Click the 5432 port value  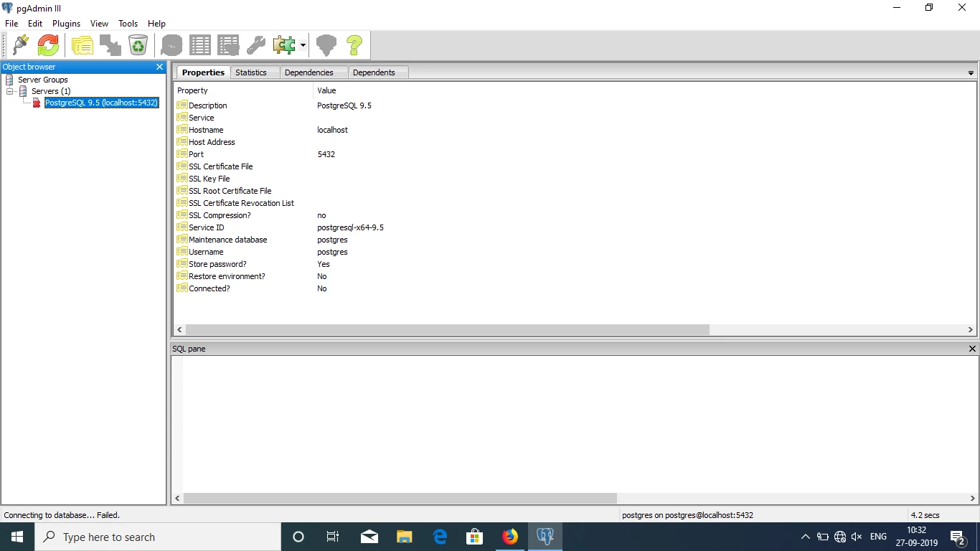tap(326, 154)
